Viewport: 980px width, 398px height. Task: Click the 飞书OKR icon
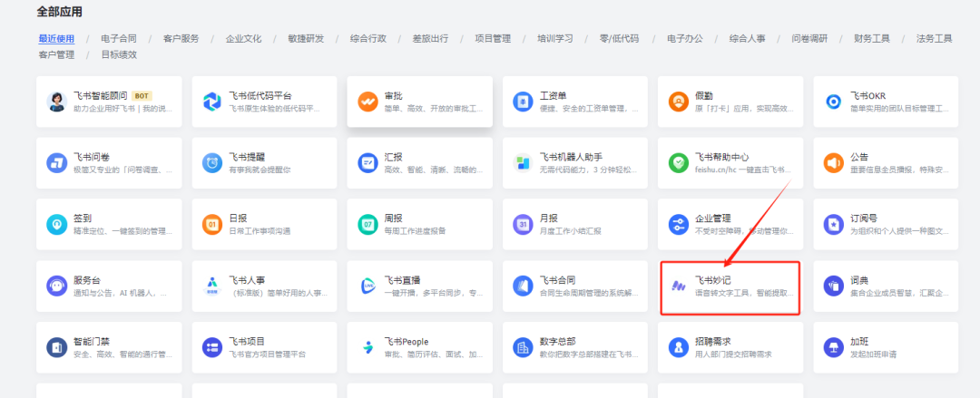[833, 102]
